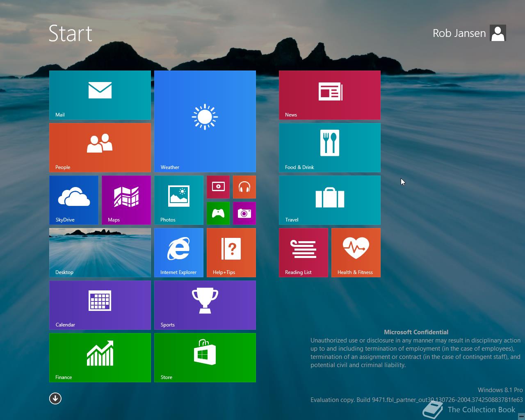Open the small Xbox Games tile
This screenshot has width=525, height=420.
point(218,213)
